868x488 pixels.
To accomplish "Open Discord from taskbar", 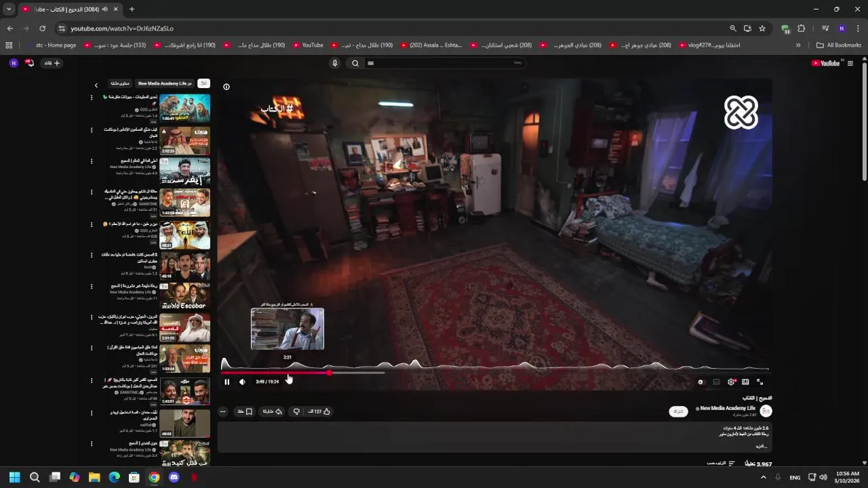I will coord(174,477).
